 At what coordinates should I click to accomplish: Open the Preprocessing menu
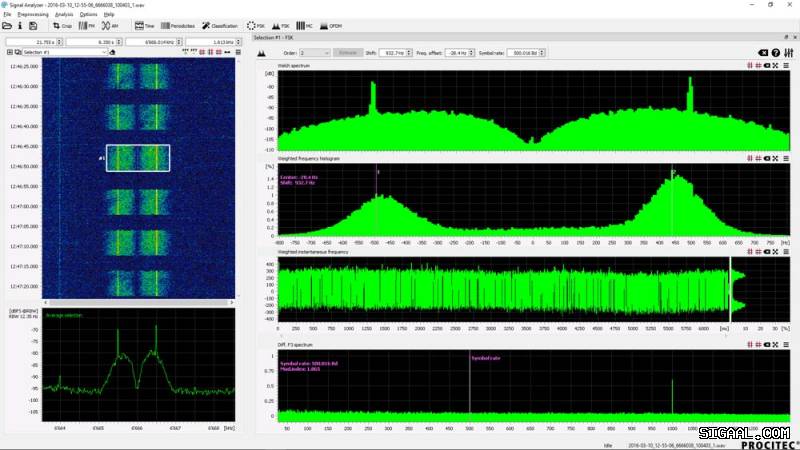click(33, 14)
